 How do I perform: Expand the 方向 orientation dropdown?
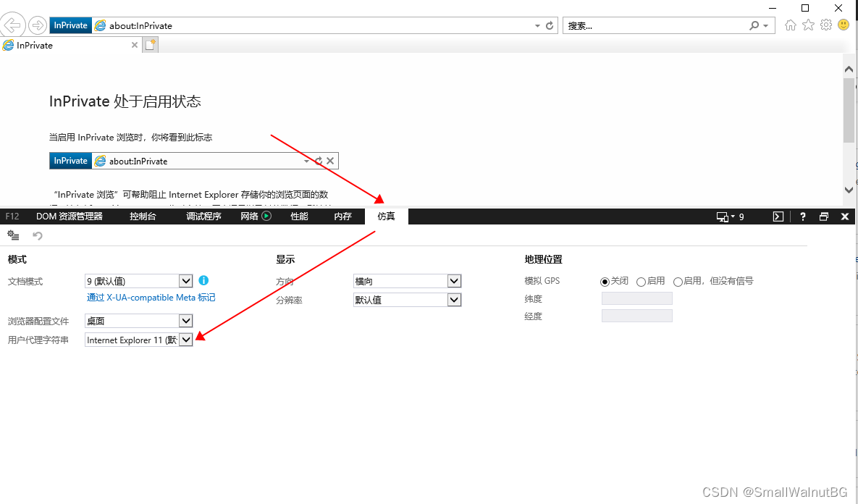[x=454, y=281]
